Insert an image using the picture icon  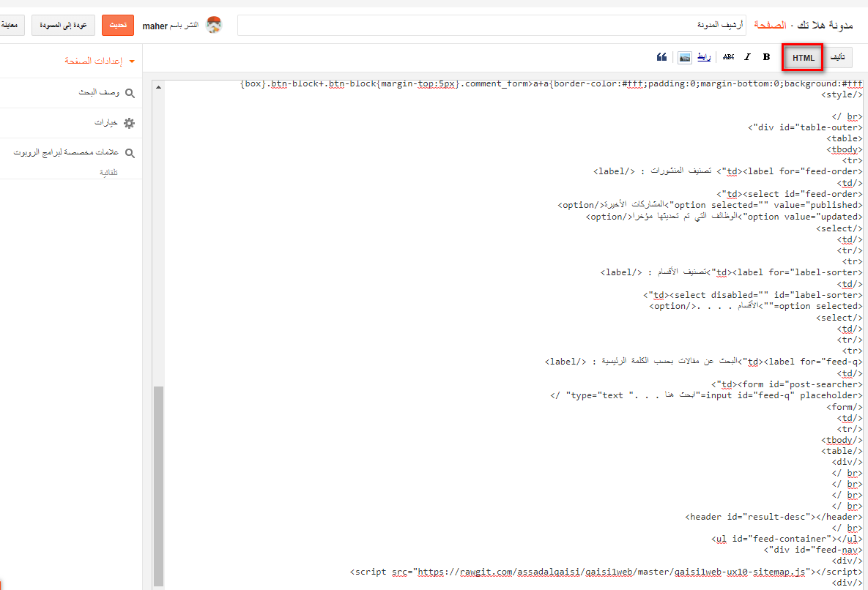point(685,57)
